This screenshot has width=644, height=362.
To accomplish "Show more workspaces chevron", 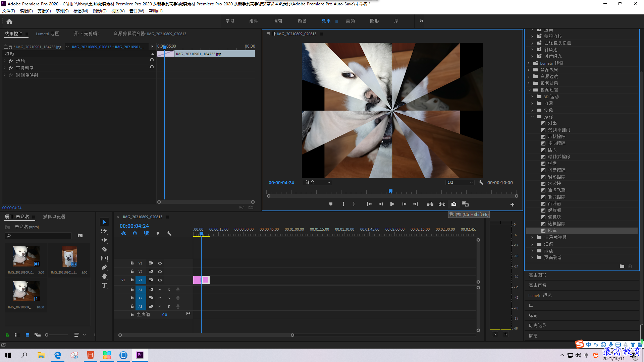I will pyautogui.click(x=422, y=21).
